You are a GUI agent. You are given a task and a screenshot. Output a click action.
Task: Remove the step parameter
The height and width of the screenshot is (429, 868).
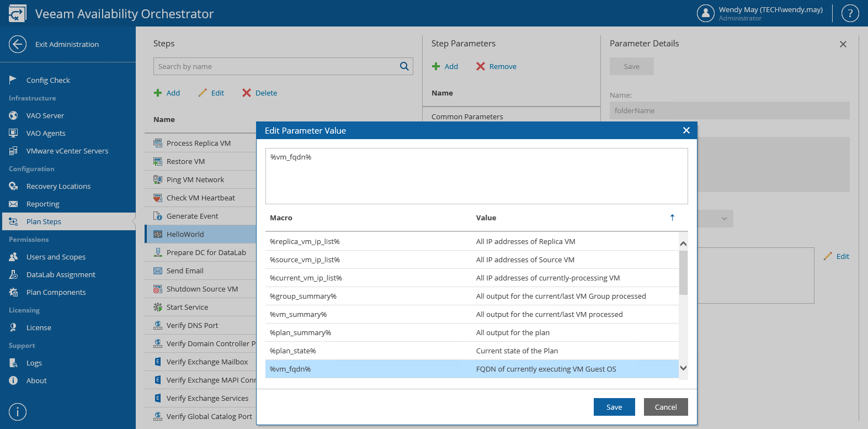click(497, 66)
